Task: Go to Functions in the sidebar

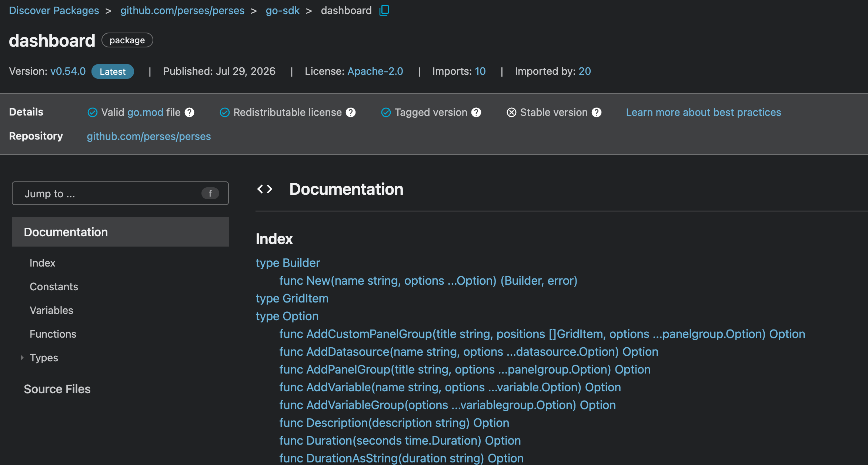Action: (x=53, y=334)
